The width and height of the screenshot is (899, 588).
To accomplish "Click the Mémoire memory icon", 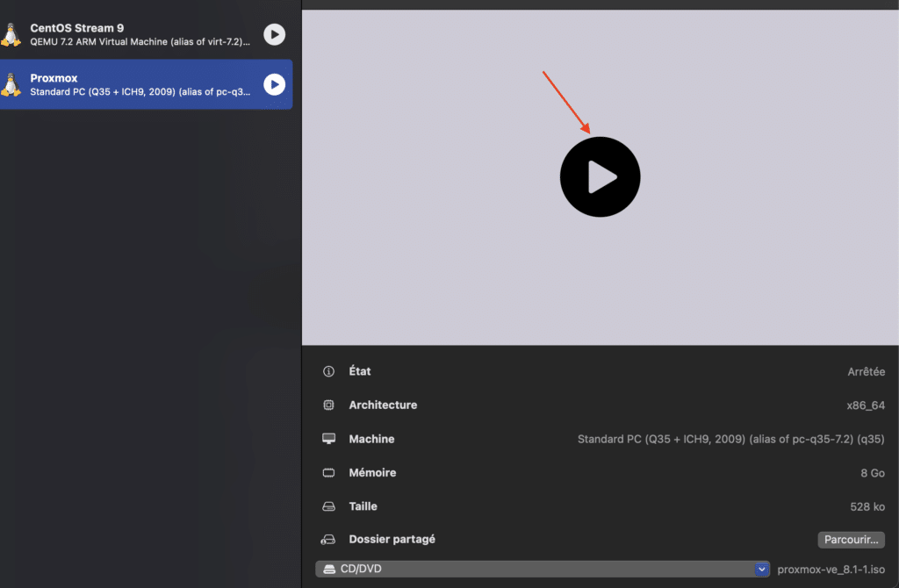I will (x=328, y=473).
